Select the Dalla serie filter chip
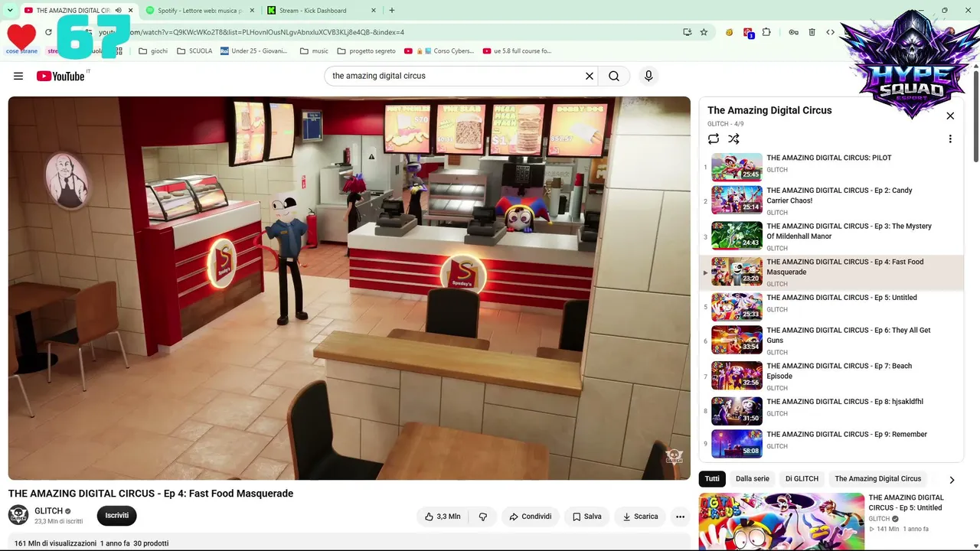The image size is (980, 551). pyautogui.click(x=753, y=479)
